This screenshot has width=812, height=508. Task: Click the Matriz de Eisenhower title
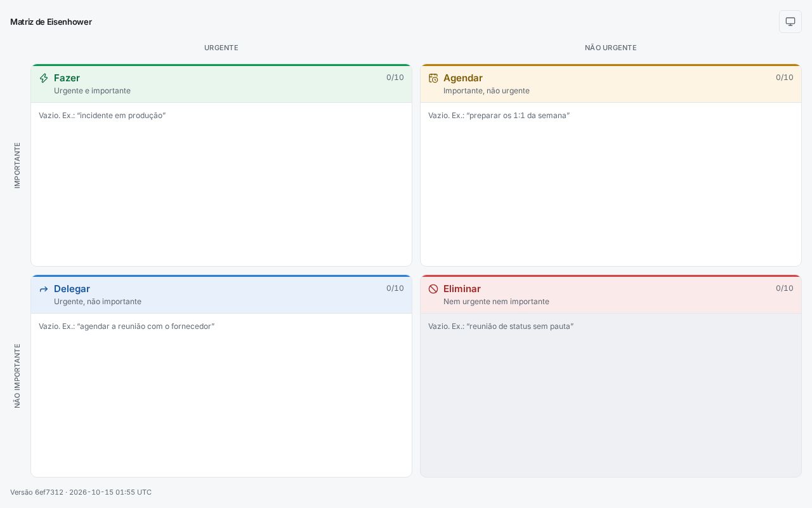point(51,22)
